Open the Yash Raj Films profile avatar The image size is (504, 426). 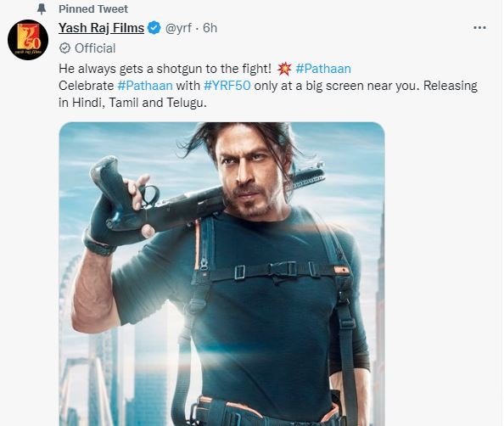coord(28,40)
